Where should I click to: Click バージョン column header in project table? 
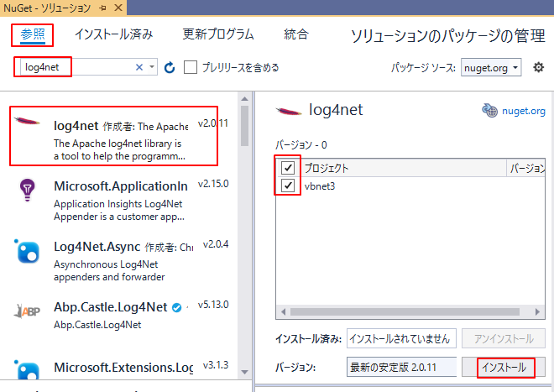pyautogui.click(x=526, y=168)
